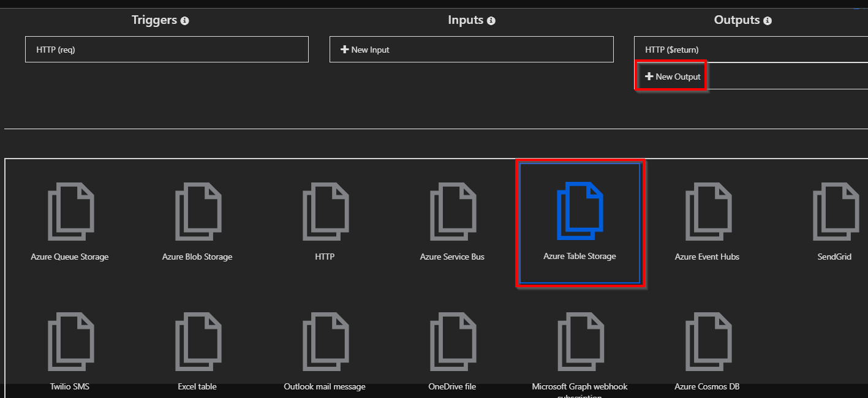Show info tooltip next to Inputs
868x398 pixels.
(491, 21)
